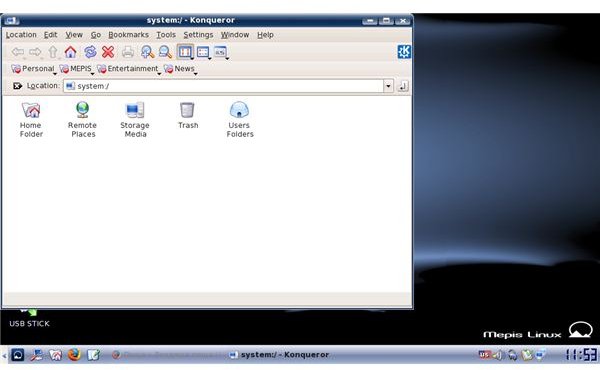Expand the Personal bookmarks folder

(x=33, y=69)
